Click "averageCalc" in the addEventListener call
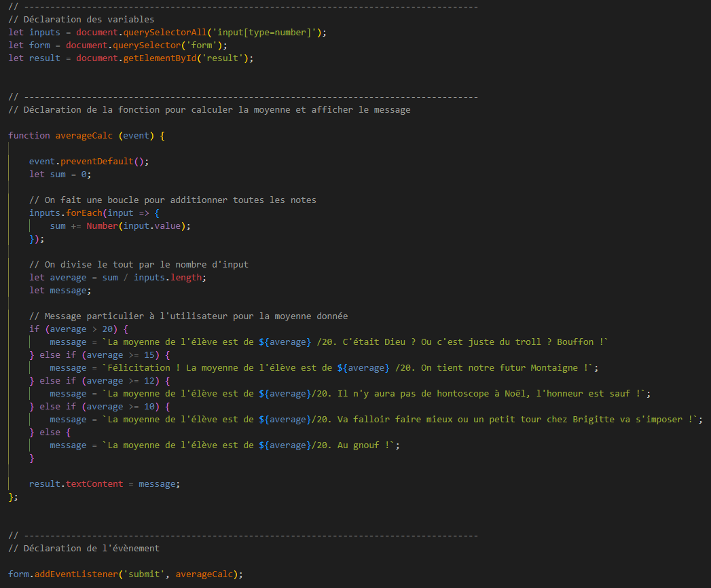Screen dimensions: 711x588 [x=204, y=574]
